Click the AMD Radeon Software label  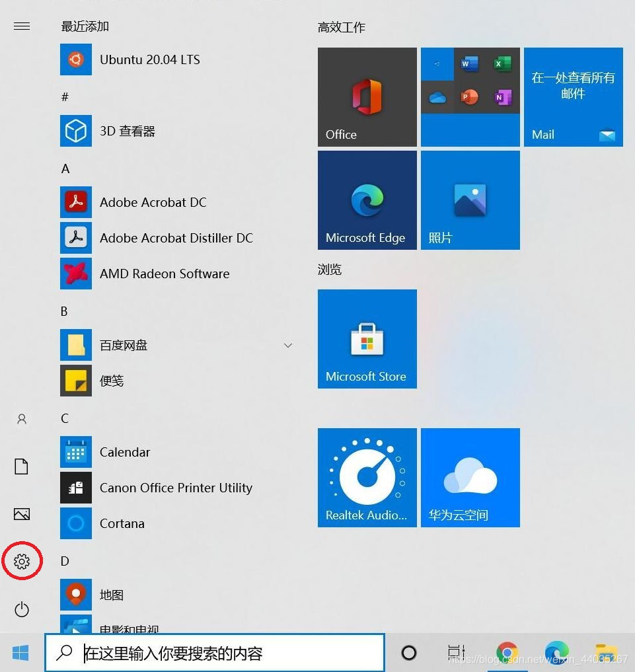click(x=165, y=274)
